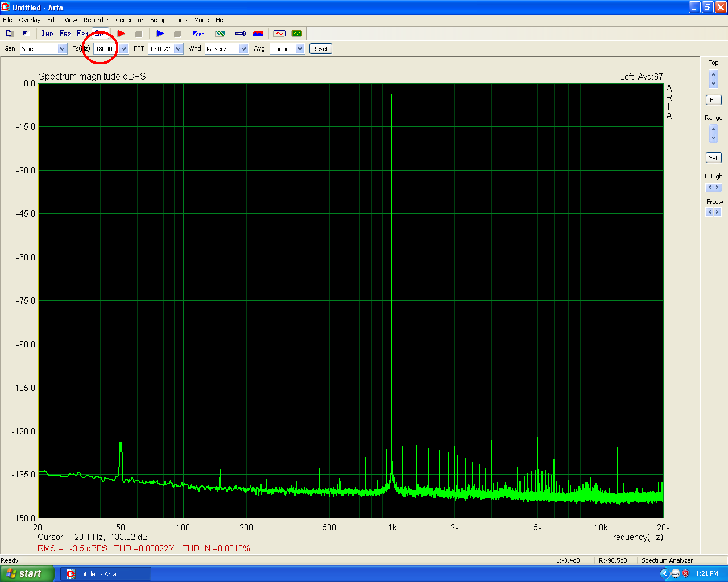Click the R:-90.5dB status bar entry
728x582 pixels.
pos(613,560)
